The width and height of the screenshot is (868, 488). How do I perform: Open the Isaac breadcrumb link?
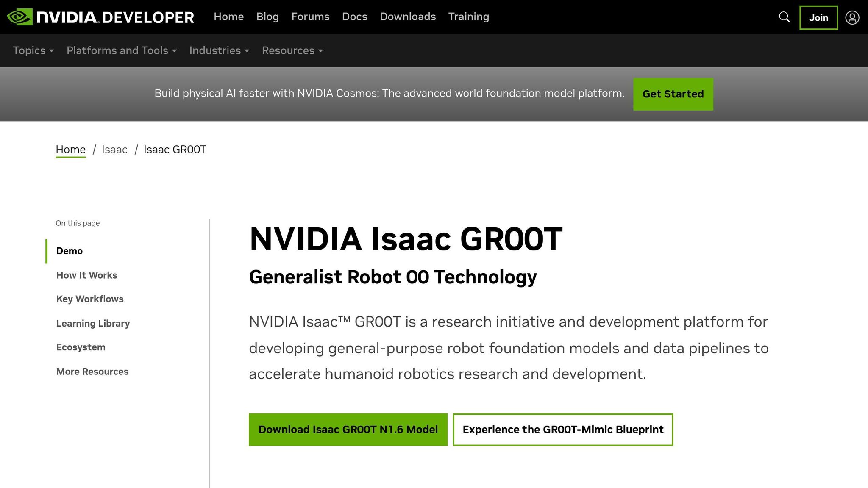[114, 150]
